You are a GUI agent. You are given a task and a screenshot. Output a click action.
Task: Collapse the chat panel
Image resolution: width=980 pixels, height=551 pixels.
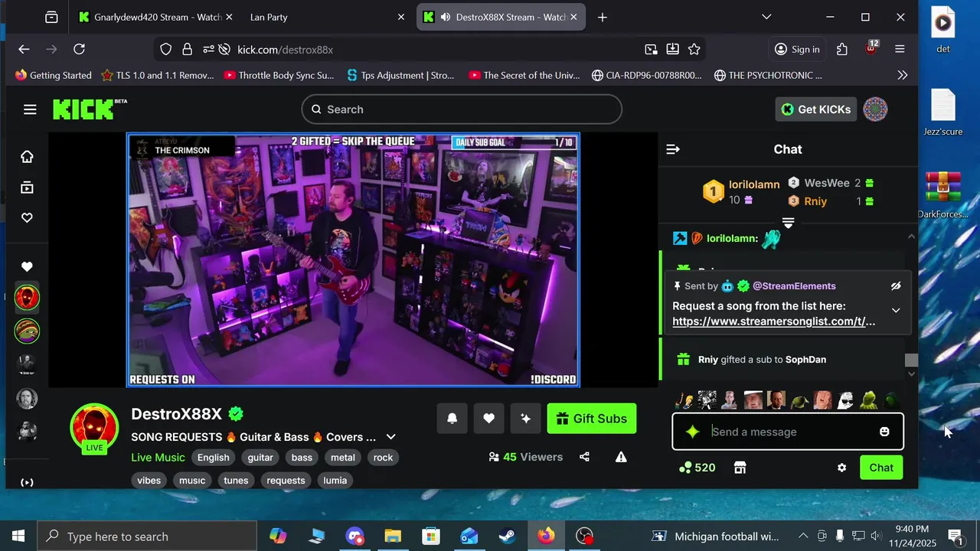coord(673,149)
